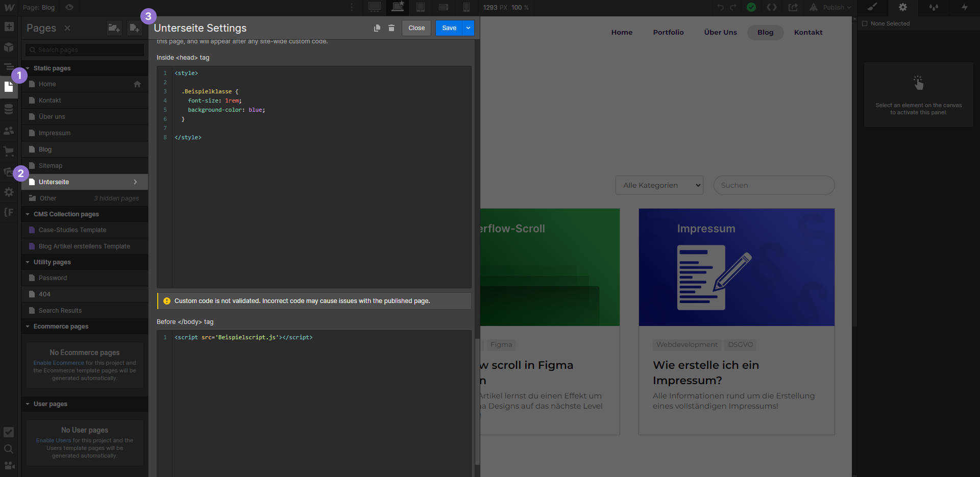980x477 pixels.
Task: Open the Add Elements panel
Action: tap(9, 27)
